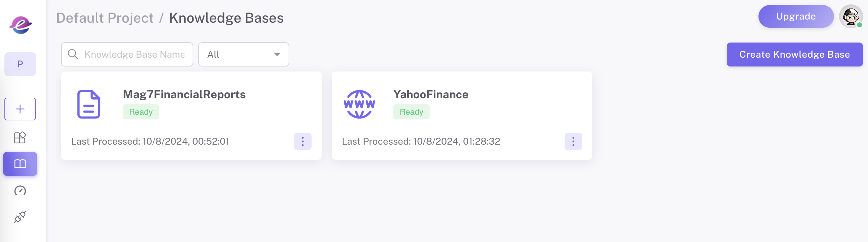The image size is (868, 242).
Task: Open Mag7FinancialReports three-dot options menu
Action: point(302,141)
